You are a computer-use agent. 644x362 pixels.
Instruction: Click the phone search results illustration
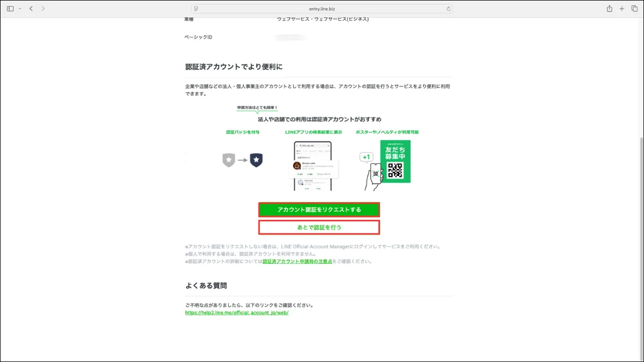313,166
